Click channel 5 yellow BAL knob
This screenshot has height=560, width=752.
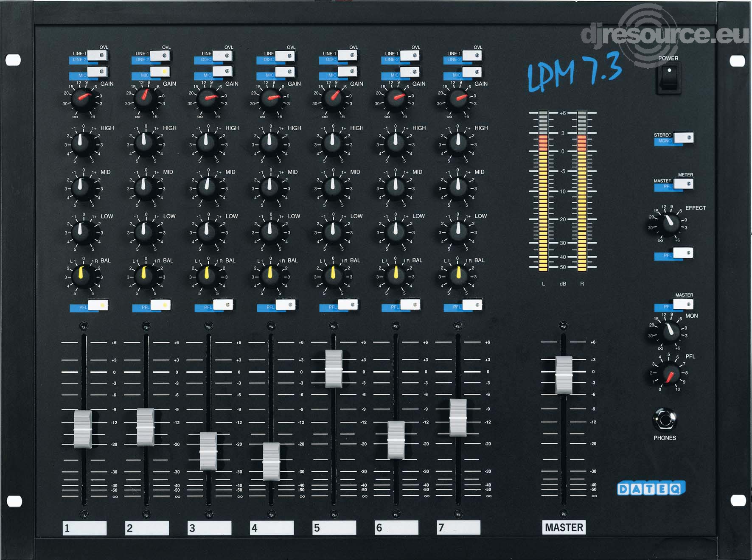332,276
